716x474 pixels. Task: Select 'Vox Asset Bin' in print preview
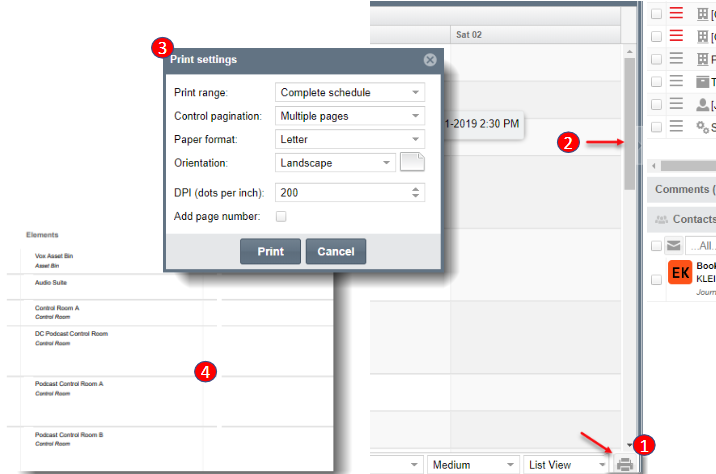[x=54, y=256]
